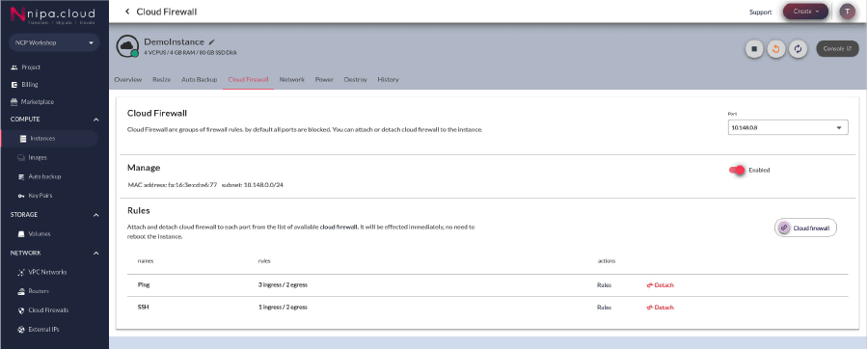Click the Images icon in sidebar
The width and height of the screenshot is (868, 349).
21,158
